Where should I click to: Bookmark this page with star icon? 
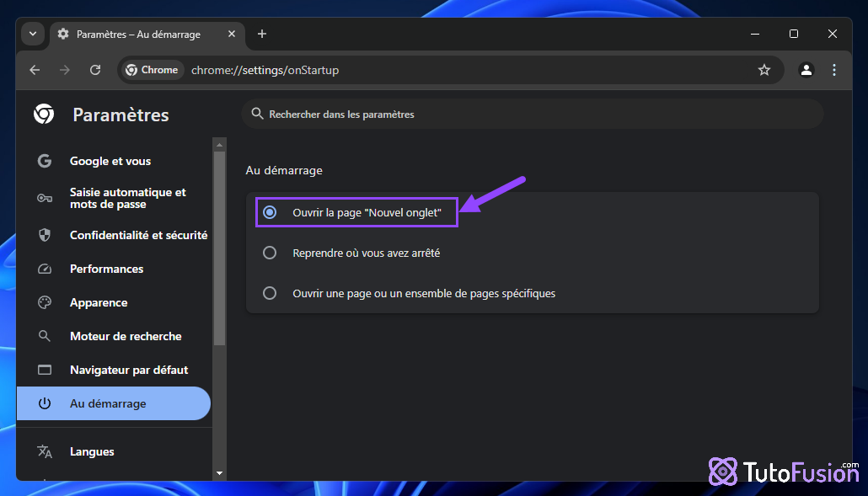tap(764, 70)
